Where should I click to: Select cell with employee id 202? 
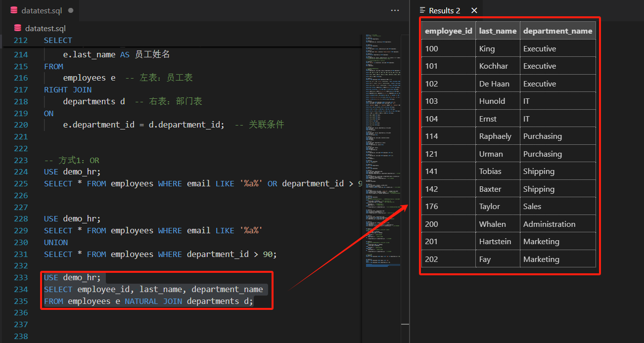pyautogui.click(x=449, y=259)
